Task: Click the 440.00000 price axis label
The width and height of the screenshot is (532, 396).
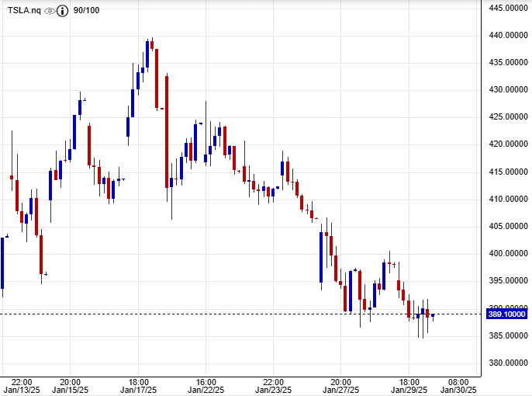Action: (508, 35)
